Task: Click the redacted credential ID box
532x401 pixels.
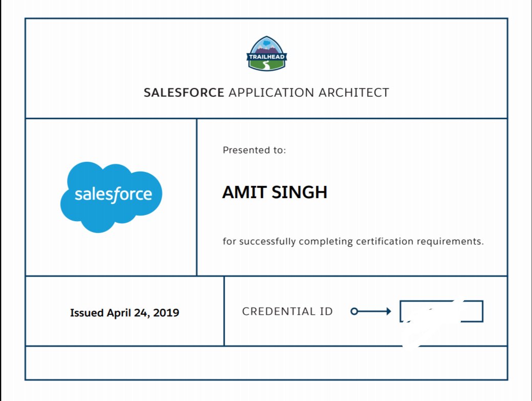Action: click(x=441, y=311)
